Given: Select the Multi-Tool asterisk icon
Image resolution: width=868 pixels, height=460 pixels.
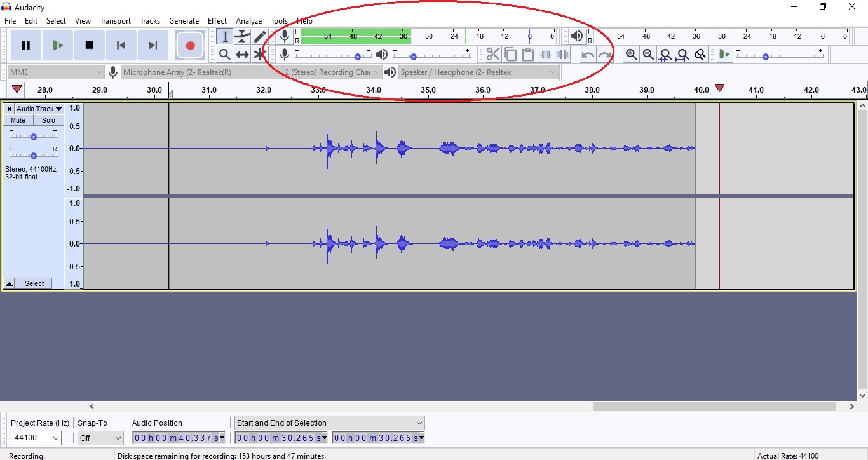Looking at the screenshot, I should click(259, 55).
